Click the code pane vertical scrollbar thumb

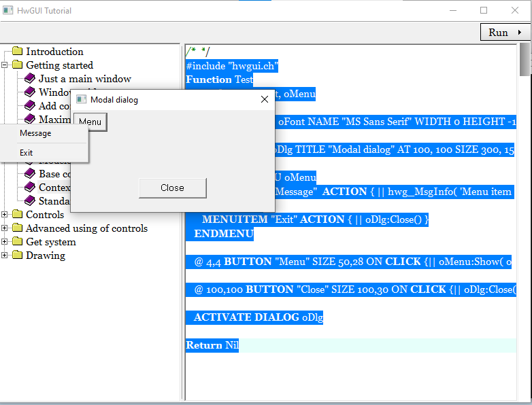[525, 60]
